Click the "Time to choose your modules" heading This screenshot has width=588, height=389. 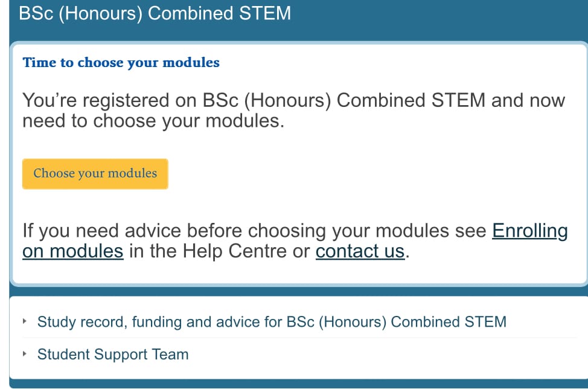pyautogui.click(x=120, y=62)
